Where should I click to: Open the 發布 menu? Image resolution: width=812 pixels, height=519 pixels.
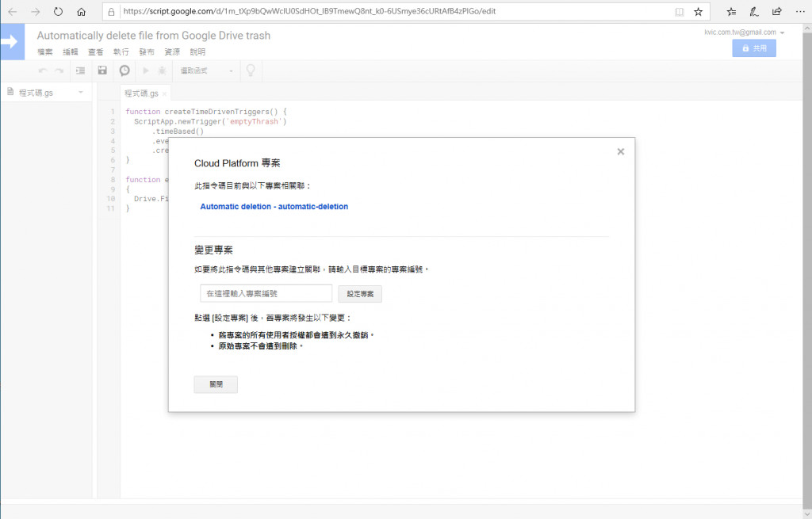click(147, 52)
